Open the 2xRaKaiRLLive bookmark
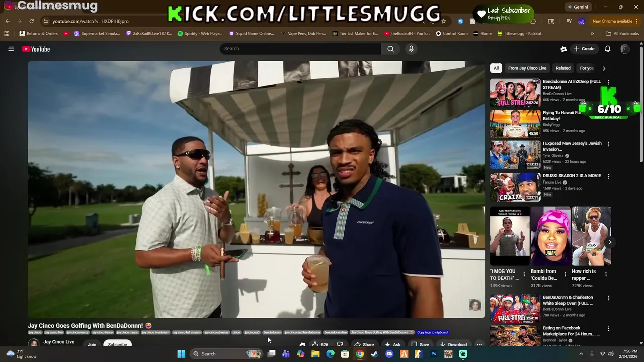The height and width of the screenshot is (362, 644). (x=149, y=34)
